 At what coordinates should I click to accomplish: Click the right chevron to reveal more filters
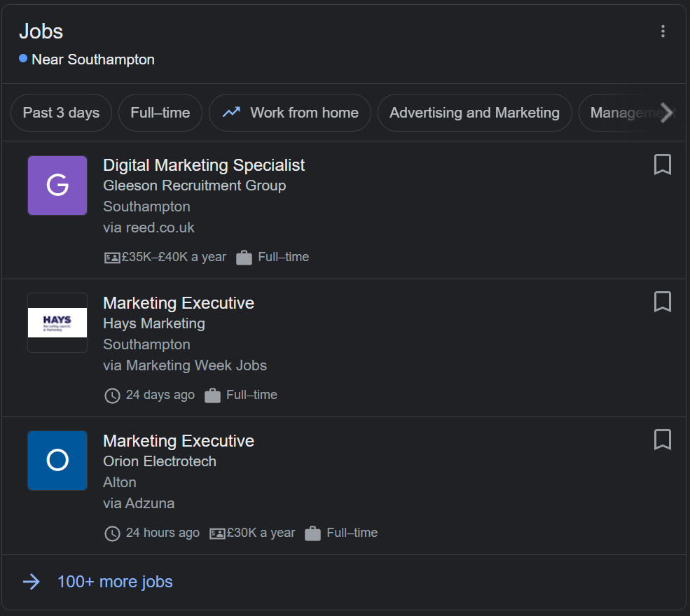point(667,113)
